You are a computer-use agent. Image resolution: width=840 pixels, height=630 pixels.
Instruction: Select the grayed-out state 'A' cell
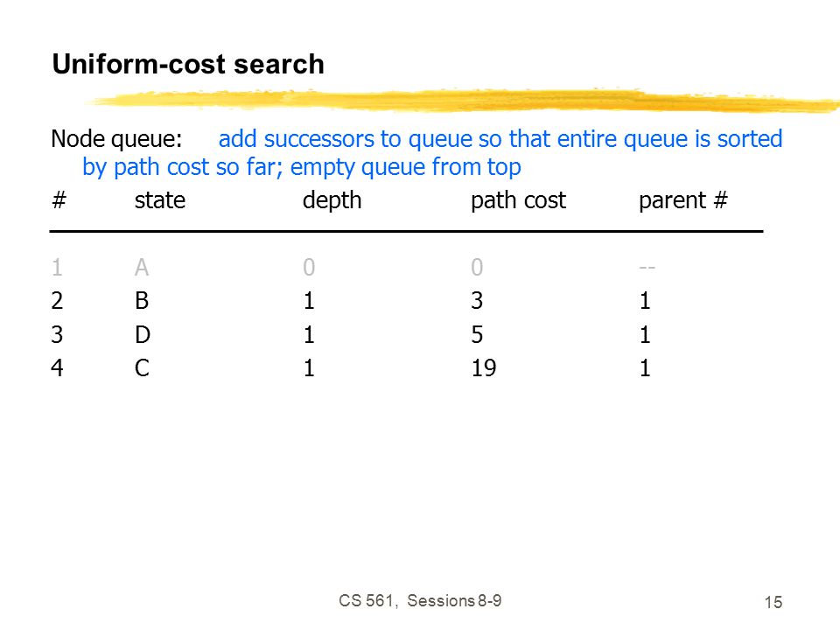click(x=142, y=268)
